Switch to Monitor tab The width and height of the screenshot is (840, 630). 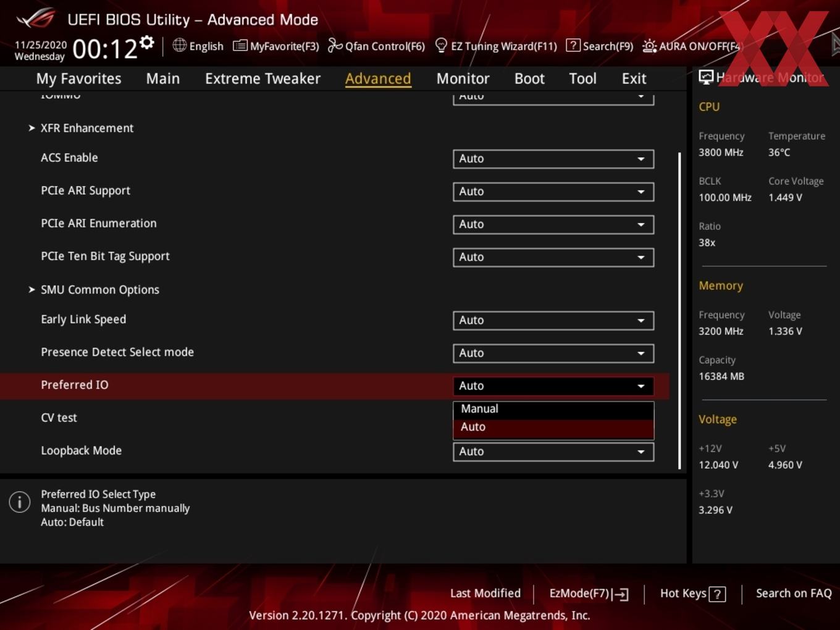click(463, 78)
